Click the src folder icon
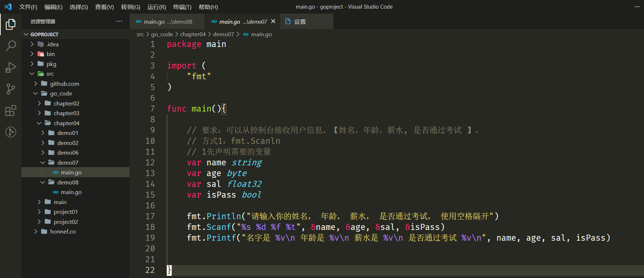Screen dimensions: 644x278 pos(41,74)
